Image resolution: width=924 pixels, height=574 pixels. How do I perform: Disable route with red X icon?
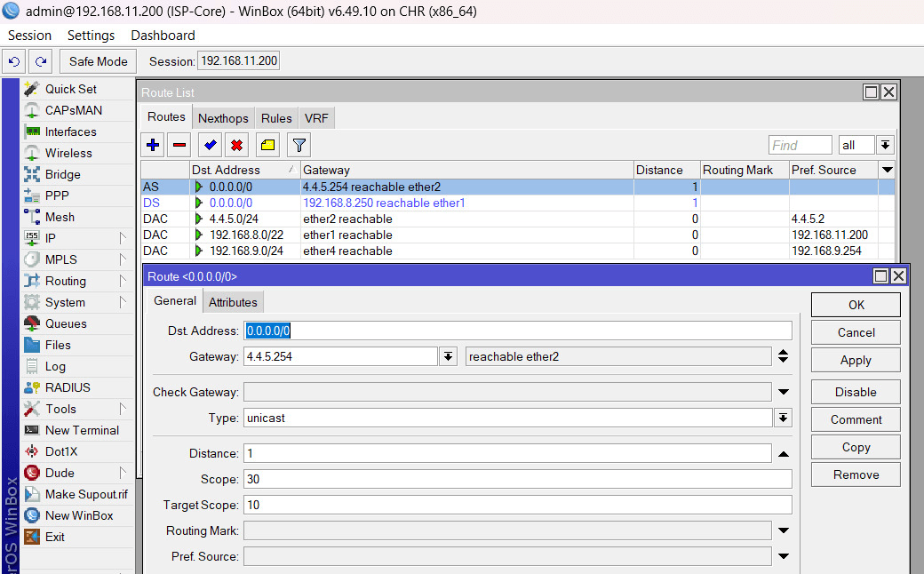[x=237, y=145]
